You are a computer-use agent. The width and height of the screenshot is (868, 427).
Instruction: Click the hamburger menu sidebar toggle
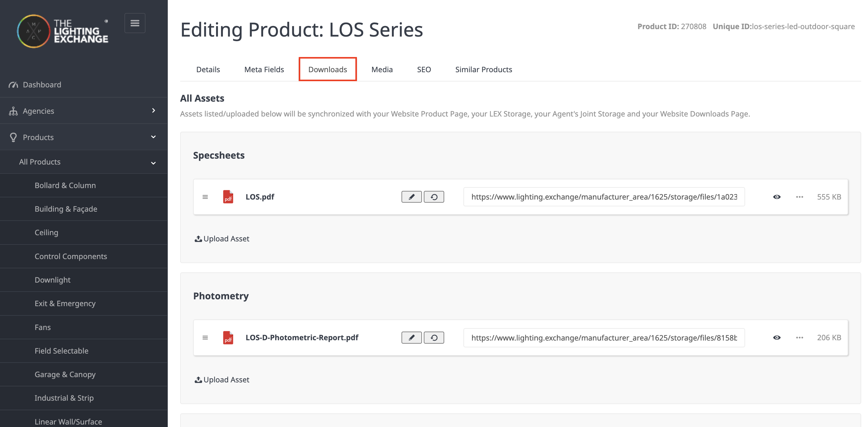(135, 23)
